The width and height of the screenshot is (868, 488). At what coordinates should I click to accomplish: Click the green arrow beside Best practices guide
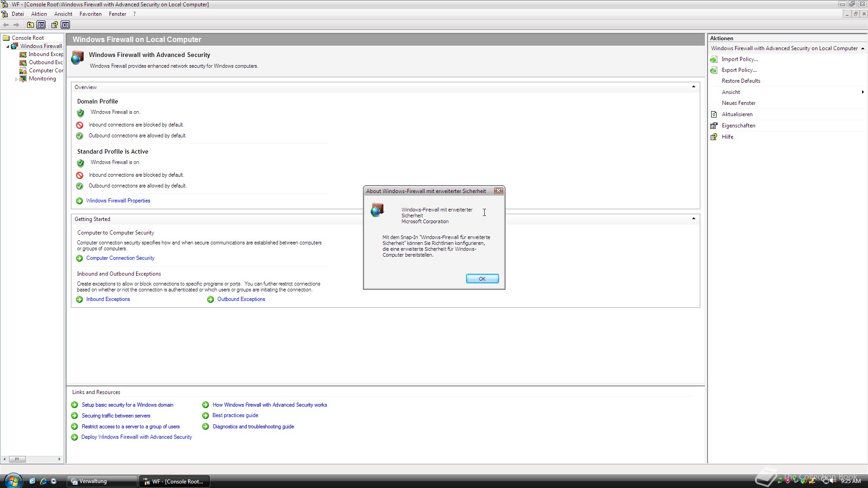tap(206, 416)
